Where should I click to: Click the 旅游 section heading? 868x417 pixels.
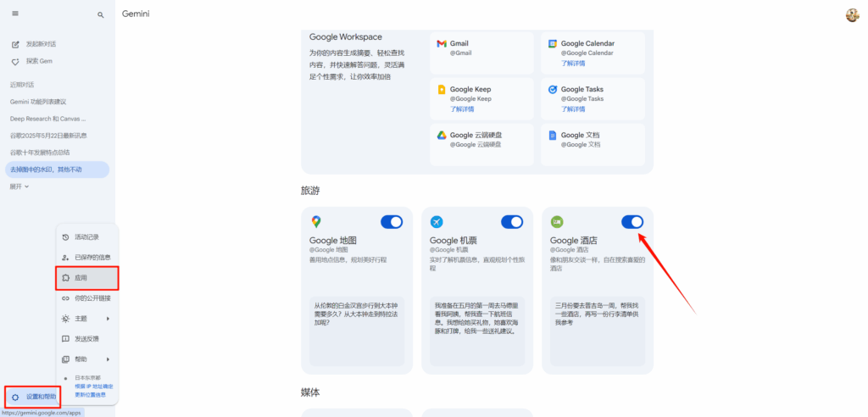(310, 191)
